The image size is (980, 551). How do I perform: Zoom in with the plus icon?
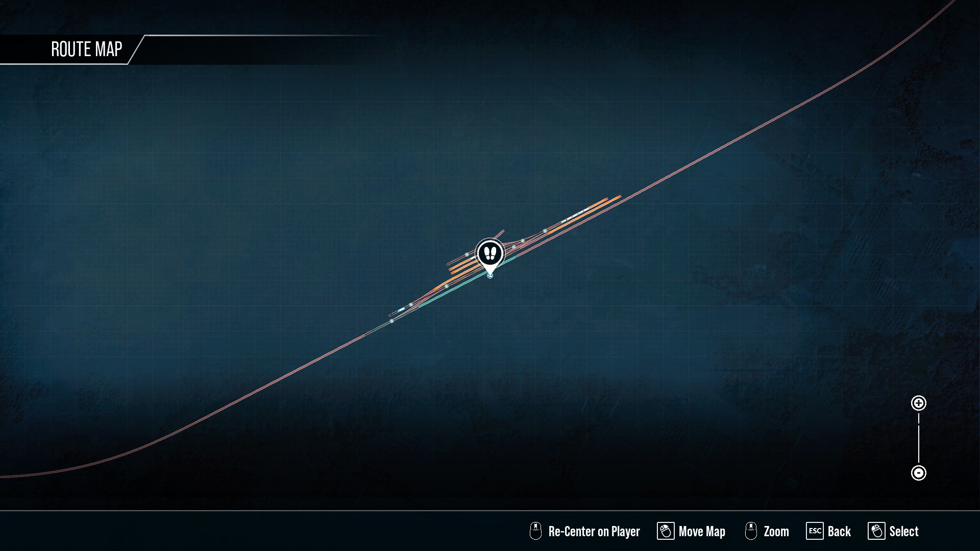click(918, 403)
